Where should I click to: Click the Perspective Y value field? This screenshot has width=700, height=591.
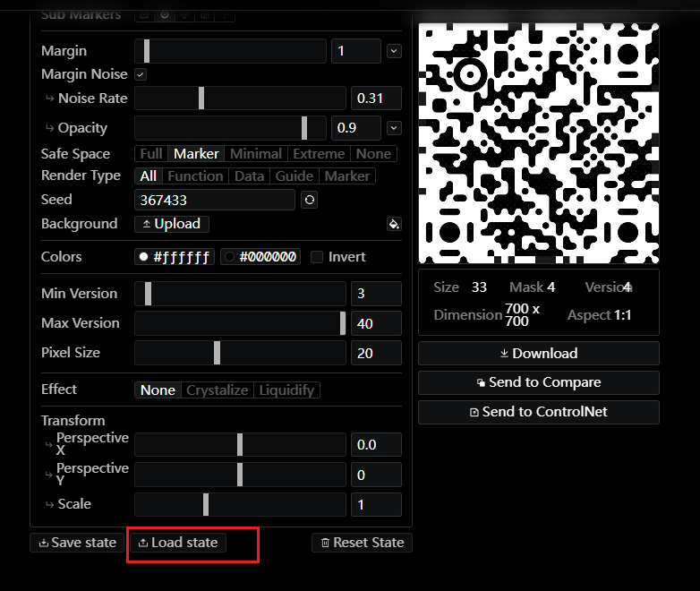coord(376,475)
